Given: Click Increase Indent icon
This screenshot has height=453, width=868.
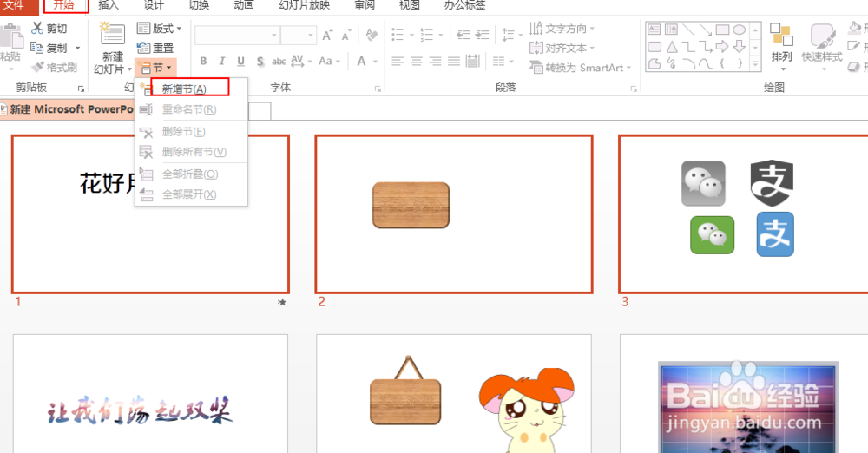Looking at the screenshot, I should tap(483, 35).
